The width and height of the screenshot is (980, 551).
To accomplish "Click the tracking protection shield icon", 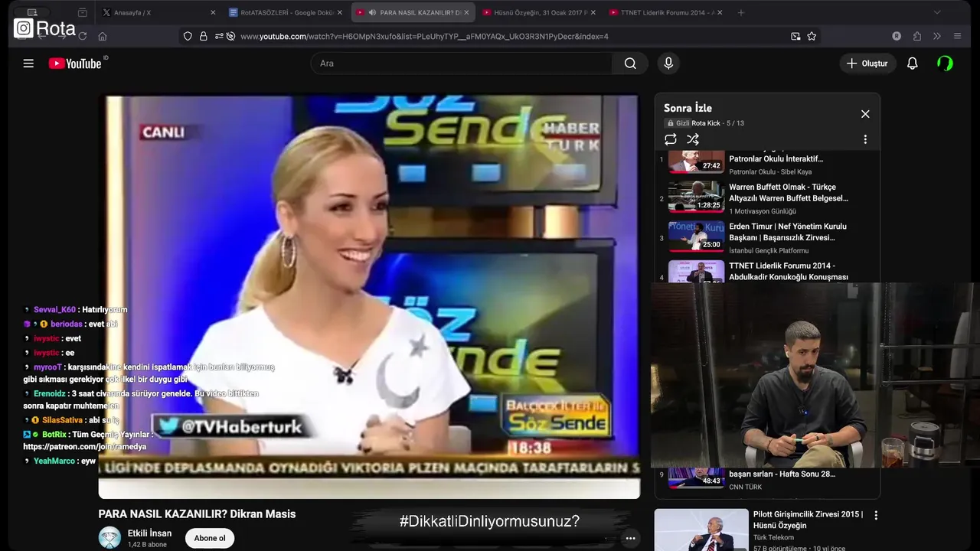I will [x=188, y=36].
